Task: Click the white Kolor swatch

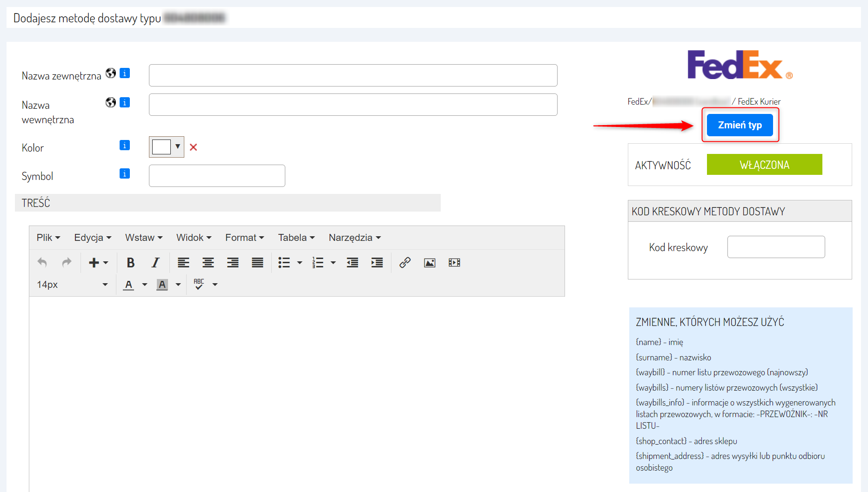Action: (161, 147)
